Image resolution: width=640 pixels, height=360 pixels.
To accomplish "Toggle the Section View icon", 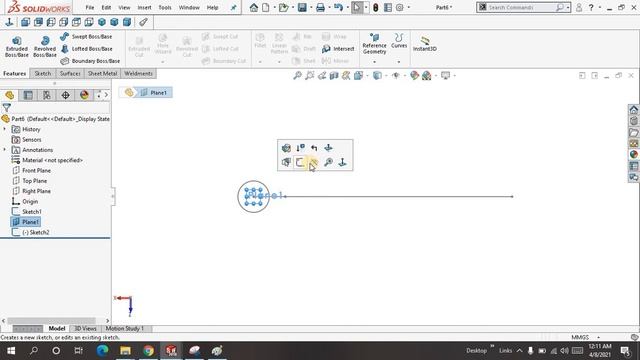I will 334,76.
